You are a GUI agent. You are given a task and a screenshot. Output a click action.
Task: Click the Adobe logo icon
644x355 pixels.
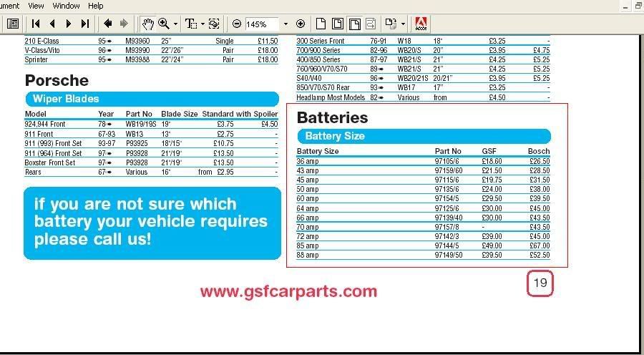(x=422, y=24)
